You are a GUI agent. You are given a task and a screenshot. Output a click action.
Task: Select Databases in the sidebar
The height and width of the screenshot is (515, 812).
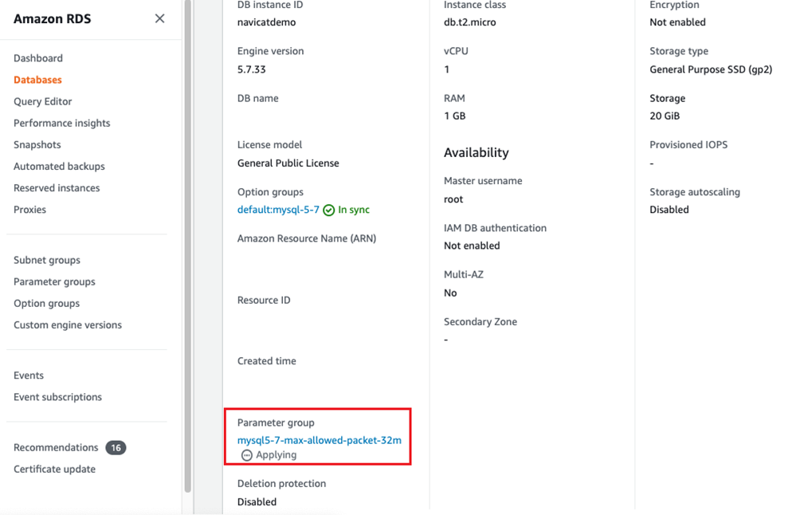click(x=37, y=80)
